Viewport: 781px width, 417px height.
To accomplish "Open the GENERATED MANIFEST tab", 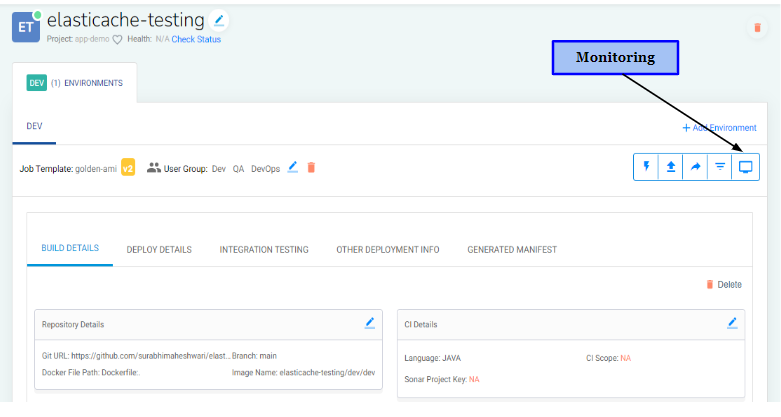I will pos(512,250).
